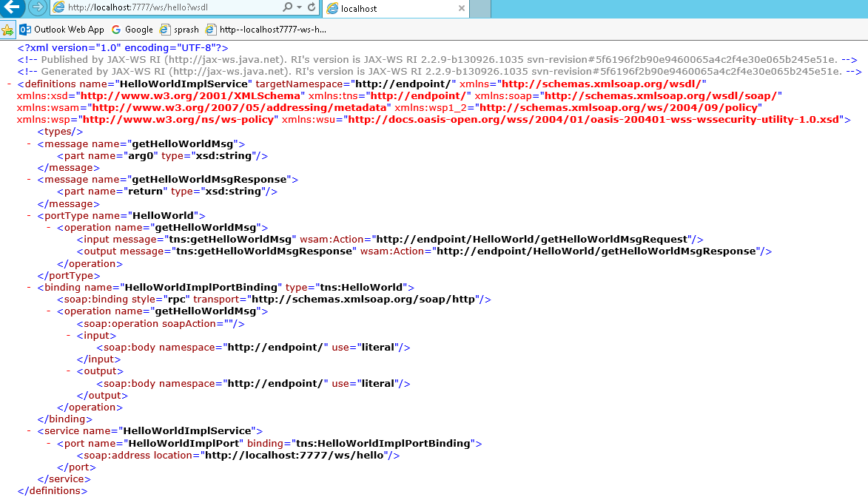This screenshot has height=497, width=868.
Task: Collapse the HelloWorldImplPort port node
Action: point(48,444)
